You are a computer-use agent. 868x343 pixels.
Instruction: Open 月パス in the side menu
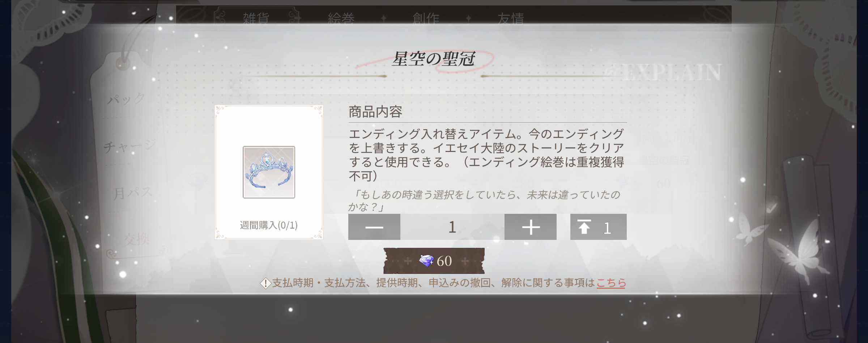point(133,193)
